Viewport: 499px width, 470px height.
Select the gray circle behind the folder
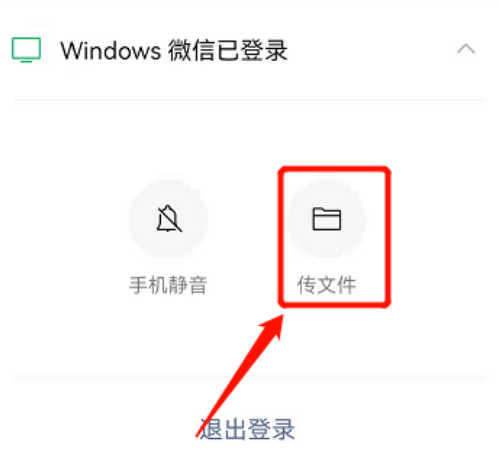(327, 219)
